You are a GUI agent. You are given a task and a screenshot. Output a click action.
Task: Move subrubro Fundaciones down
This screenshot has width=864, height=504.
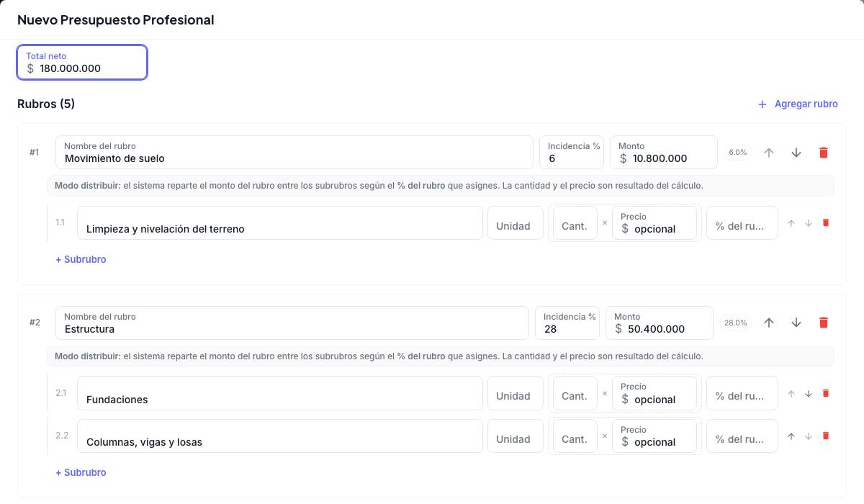coord(809,393)
